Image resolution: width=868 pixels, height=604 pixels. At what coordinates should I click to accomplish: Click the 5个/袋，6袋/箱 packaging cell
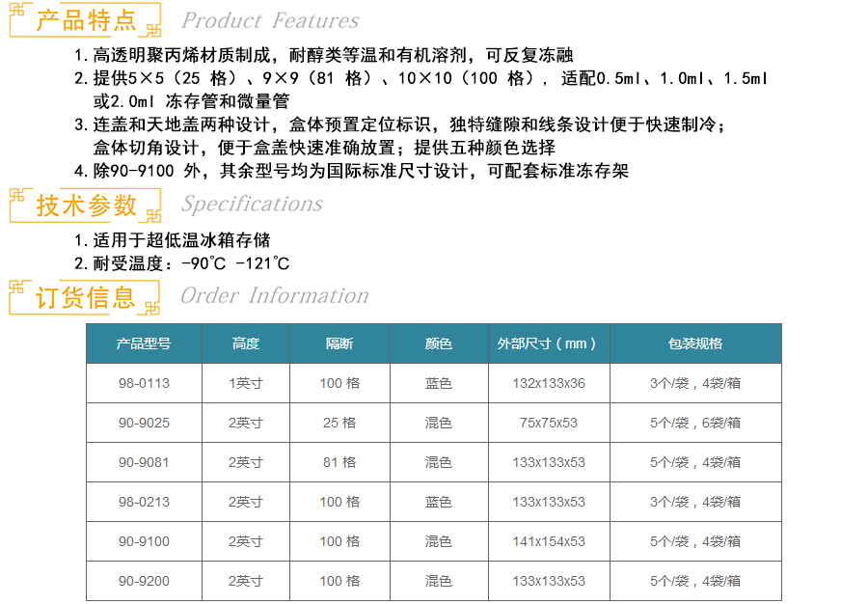(694, 423)
